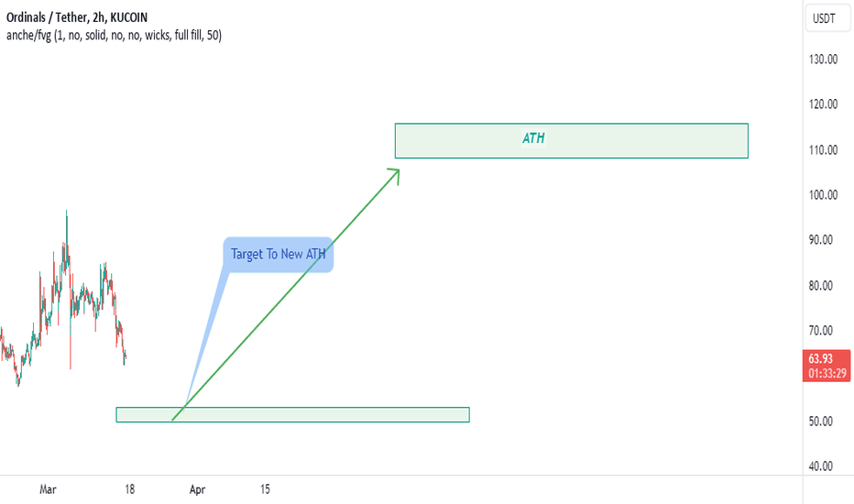
Task: Select the green arrowhead near the ATH box
Action: 395,175
